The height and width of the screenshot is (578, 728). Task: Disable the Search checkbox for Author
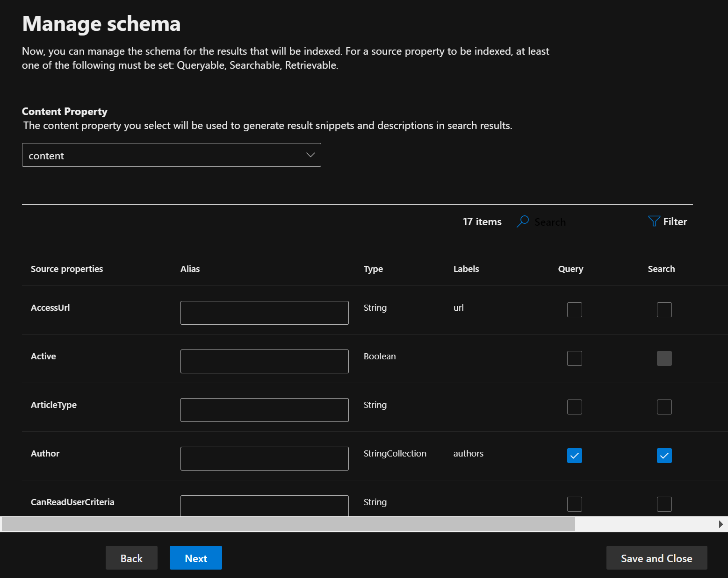[x=664, y=455]
